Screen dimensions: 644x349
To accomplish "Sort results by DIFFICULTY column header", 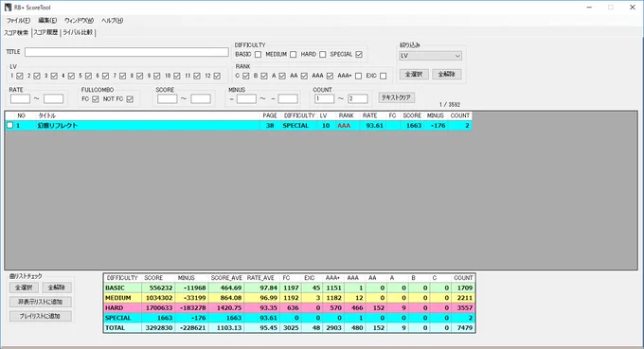I will pyautogui.click(x=299, y=116).
